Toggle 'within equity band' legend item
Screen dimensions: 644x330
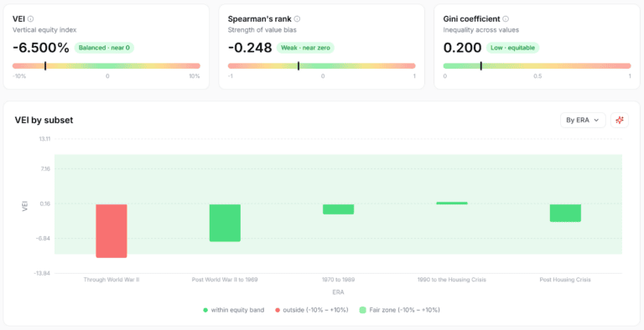click(x=234, y=310)
